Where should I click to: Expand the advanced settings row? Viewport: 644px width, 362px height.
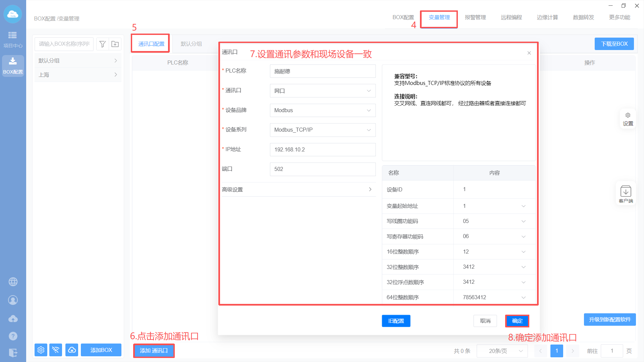(x=298, y=189)
